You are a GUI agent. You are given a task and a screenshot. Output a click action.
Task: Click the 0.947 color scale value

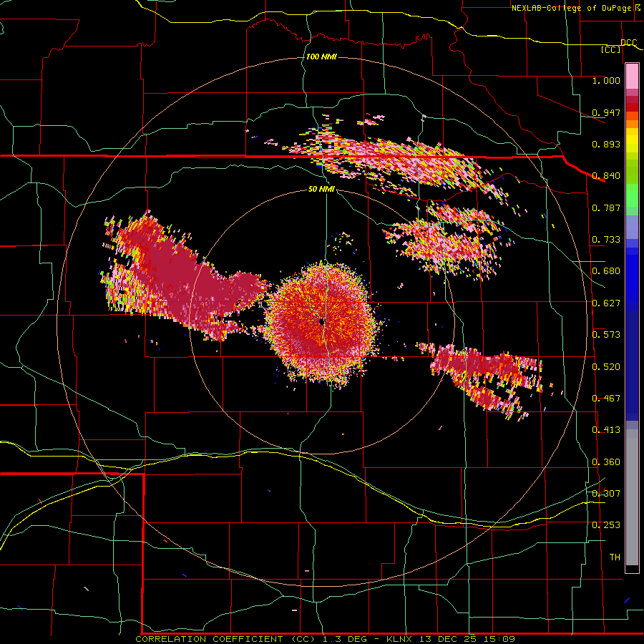pos(606,112)
